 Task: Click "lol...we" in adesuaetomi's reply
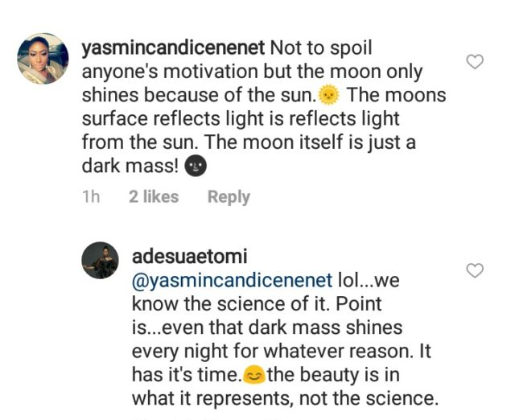367,281
